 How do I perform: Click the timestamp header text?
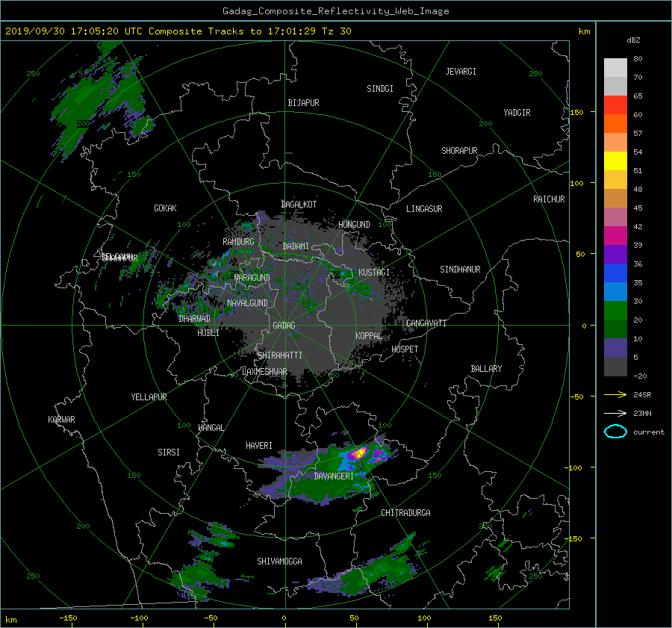178,31
